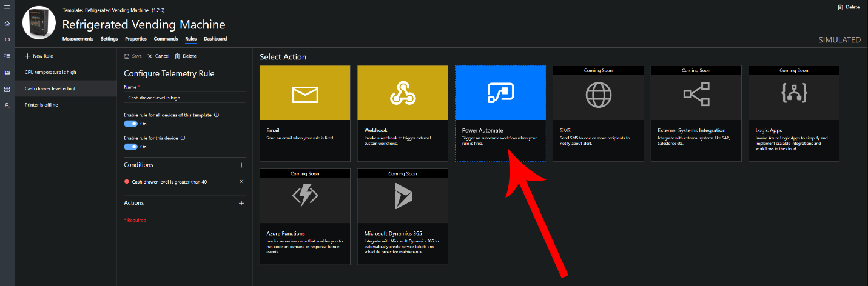The height and width of the screenshot is (286, 868).
Task: Open condition Cash drawer level is greater than 40
Action: [x=170, y=182]
